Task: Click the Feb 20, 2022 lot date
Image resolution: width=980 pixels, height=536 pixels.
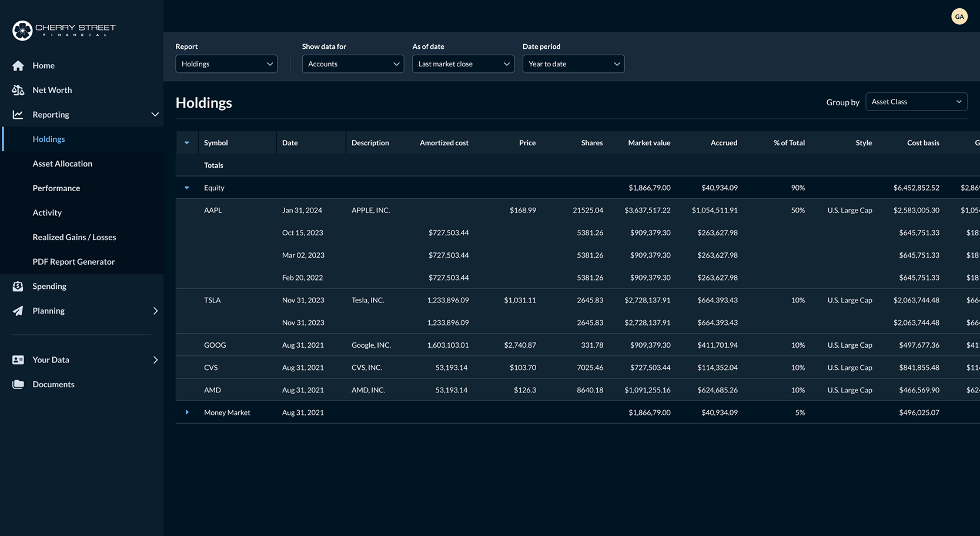Action: click(x=302, y=278)
